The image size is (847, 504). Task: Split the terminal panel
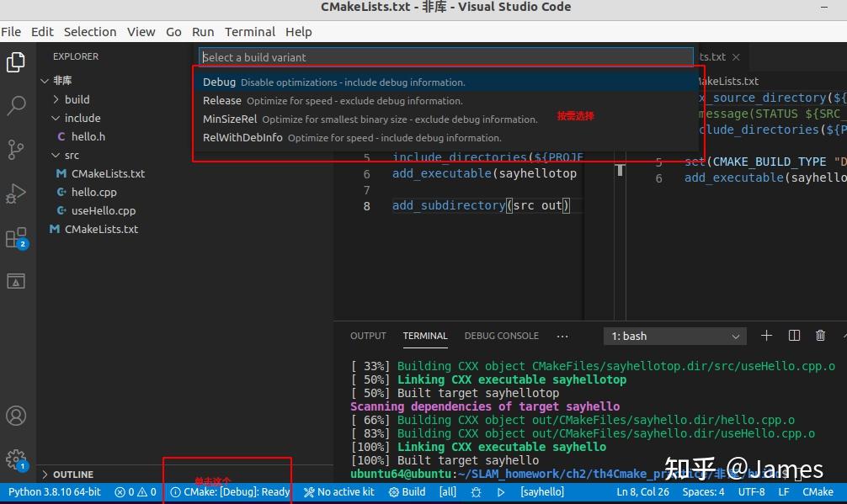(794, 335)
